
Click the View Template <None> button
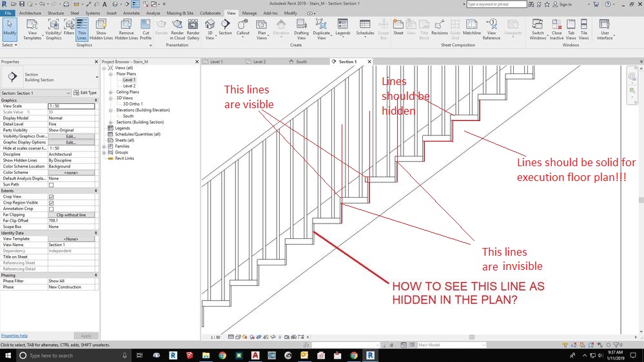click(71, 239)
